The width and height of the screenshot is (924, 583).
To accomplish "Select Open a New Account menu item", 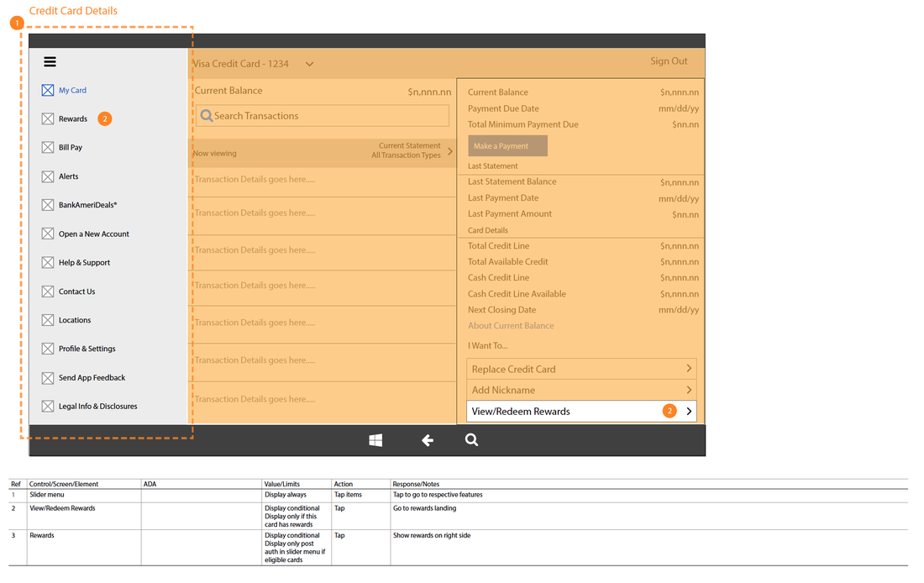I will click(94, 234).
